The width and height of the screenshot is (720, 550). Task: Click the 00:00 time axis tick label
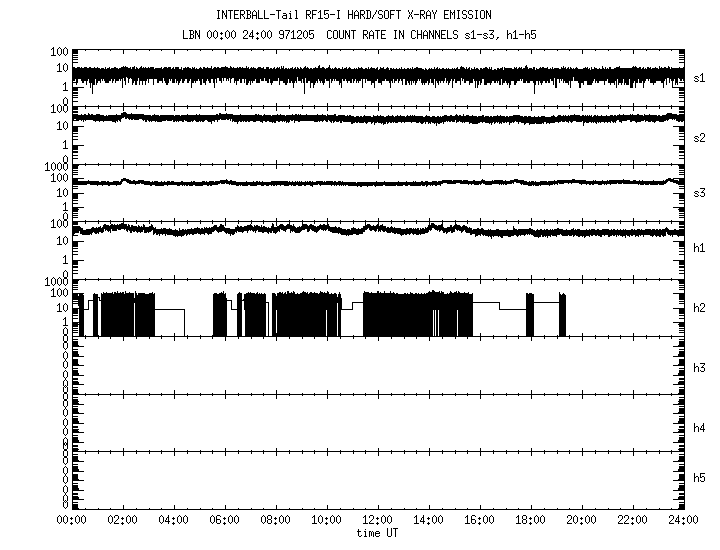point(70,520)
